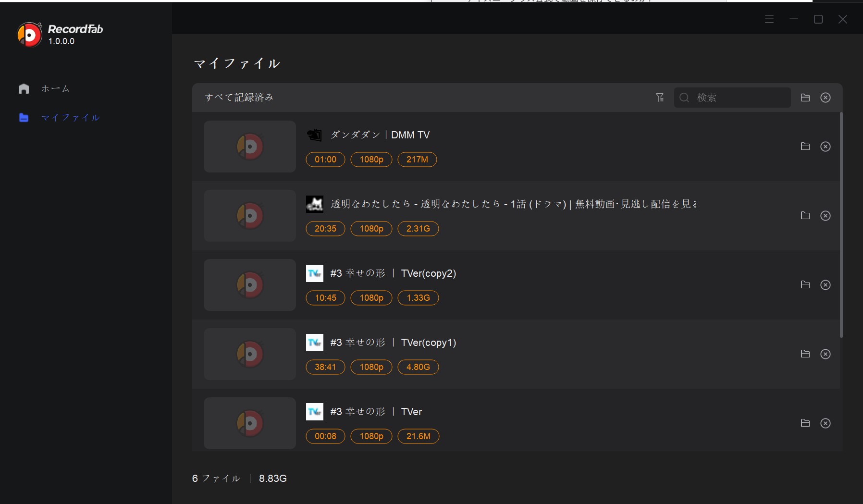The width and height of the screenshot is (863, 504).
Task: Delete all records with the header X icon
Action: tap(826, 98)
